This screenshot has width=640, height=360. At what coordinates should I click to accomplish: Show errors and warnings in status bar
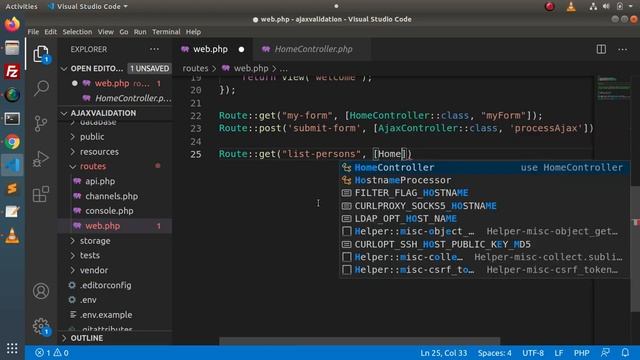[x=52, y=353]
